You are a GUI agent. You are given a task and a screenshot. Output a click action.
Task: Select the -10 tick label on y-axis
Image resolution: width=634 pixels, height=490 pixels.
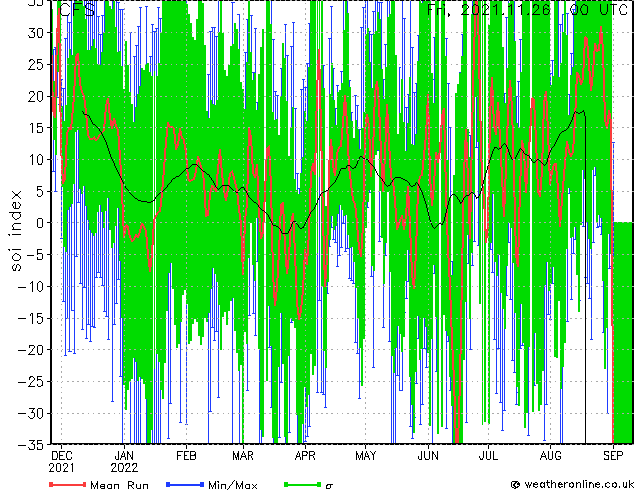30,287
